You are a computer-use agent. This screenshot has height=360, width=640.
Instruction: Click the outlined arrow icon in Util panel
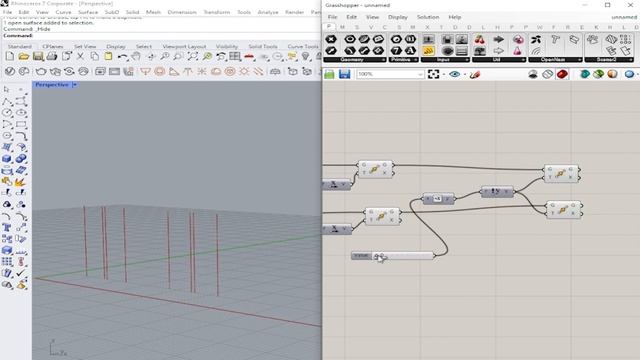click(498, 51)
